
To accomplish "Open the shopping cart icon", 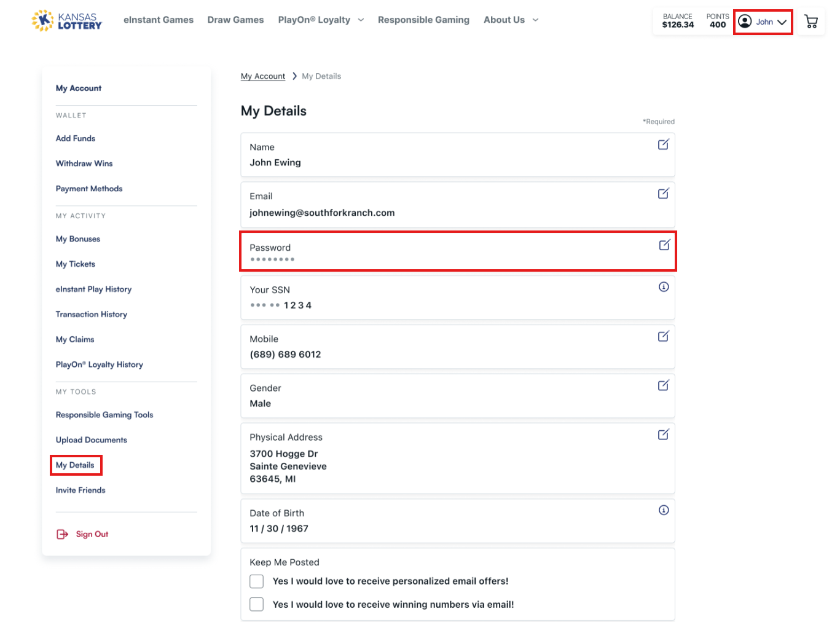I will [811, 22].
